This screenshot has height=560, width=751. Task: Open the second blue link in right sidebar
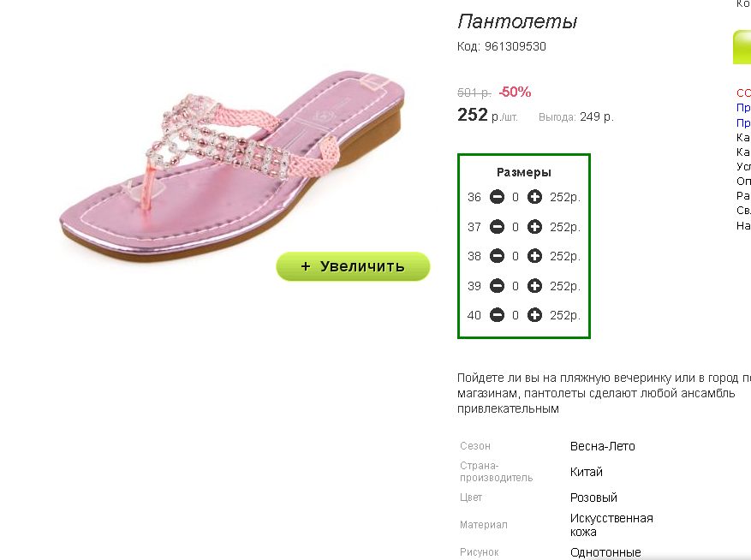click(743, 123)
